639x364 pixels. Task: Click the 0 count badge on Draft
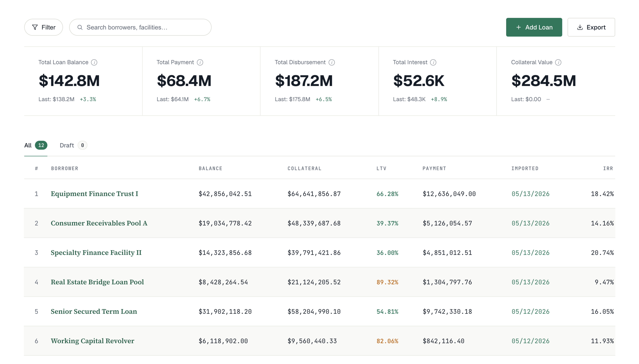point(83,145)
